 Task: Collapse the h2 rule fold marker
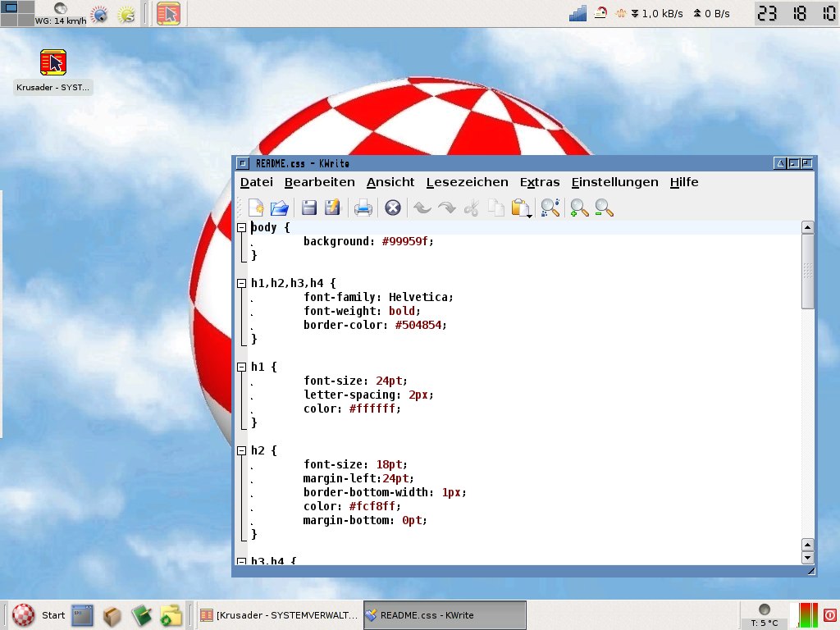point(242,450)
